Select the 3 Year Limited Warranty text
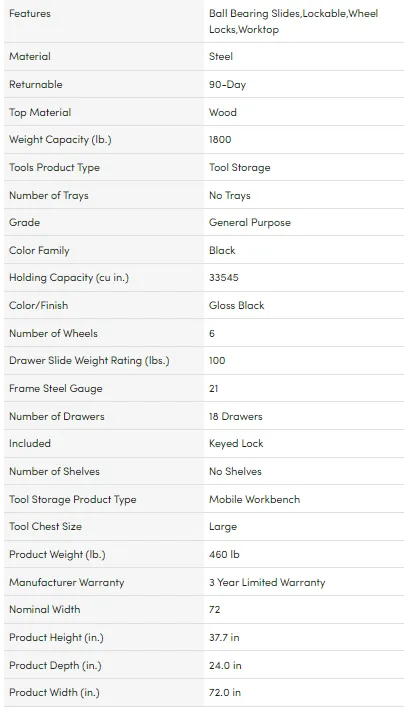 pos(267,582)
